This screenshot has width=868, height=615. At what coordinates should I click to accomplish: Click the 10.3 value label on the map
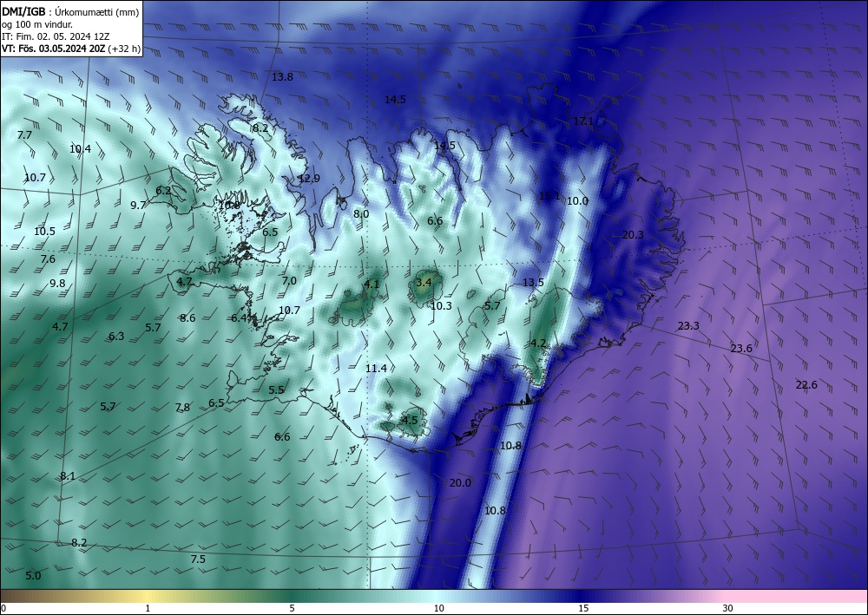click(441, 306)
